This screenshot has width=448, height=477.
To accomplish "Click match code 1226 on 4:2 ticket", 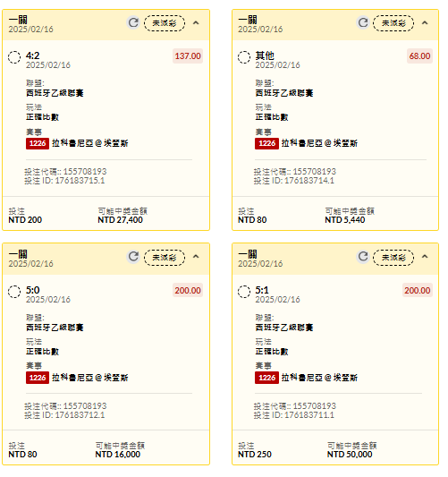I will pos(38,143).
